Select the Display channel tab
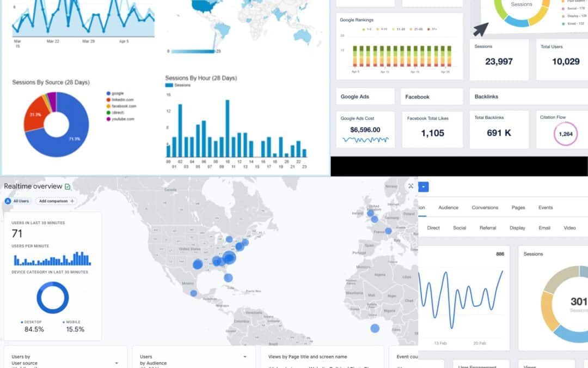 tap(517, 228)
